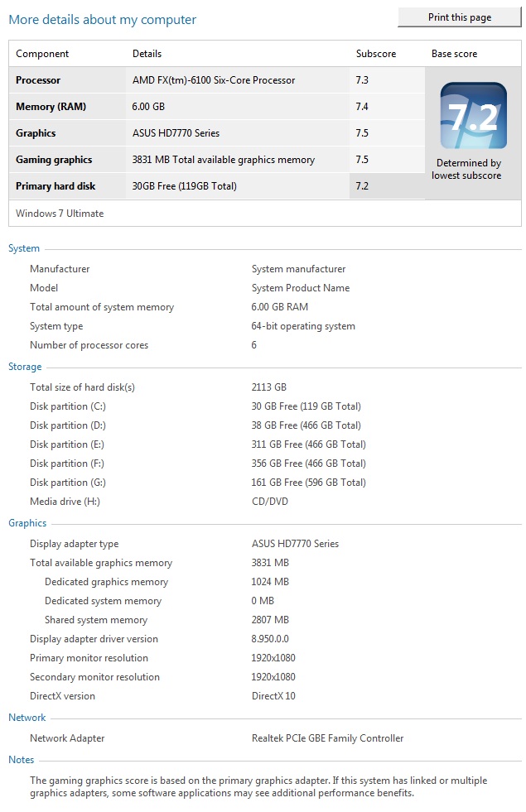This screenshot has height=812, width=526.
Task: Click the Print this page button
Action: coord(460,17)
